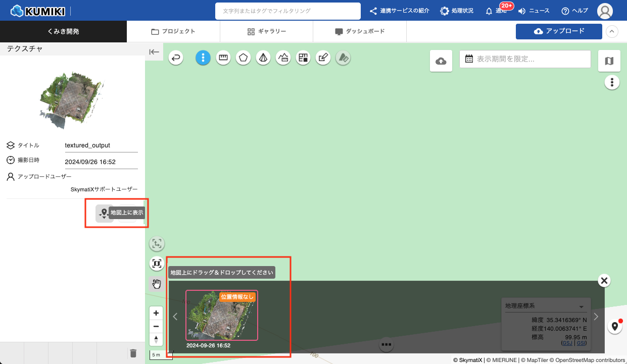627x364 pixels.
Task: Toggle the hand pan mode
Action: 157,283
